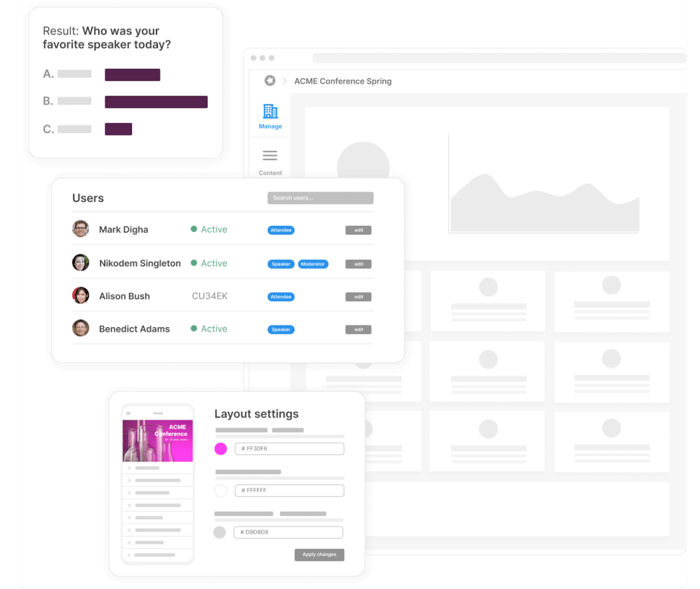Viewport: 700px width, 589px height.
Task: Edit user Mark Digha
Action: pos(359,230)
